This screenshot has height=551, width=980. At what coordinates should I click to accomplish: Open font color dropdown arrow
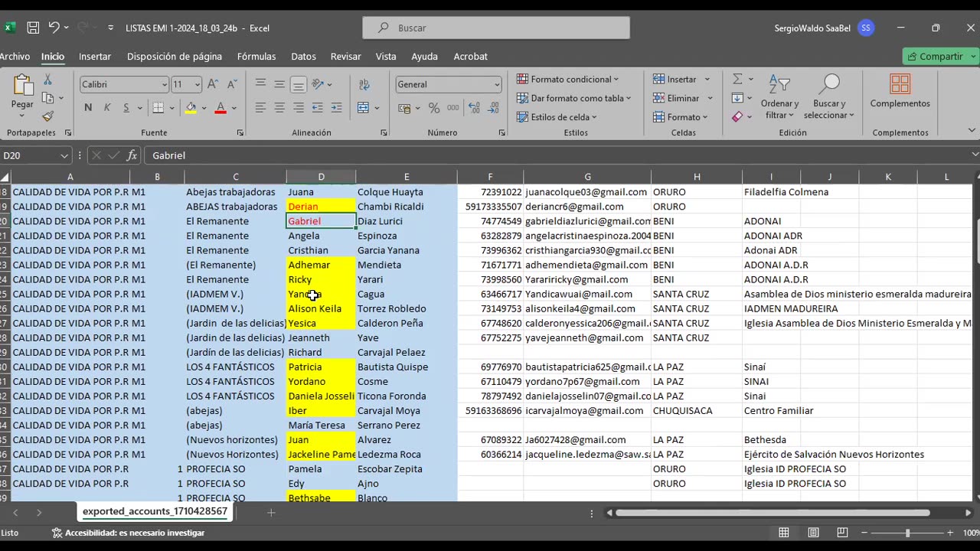(234, 108)
